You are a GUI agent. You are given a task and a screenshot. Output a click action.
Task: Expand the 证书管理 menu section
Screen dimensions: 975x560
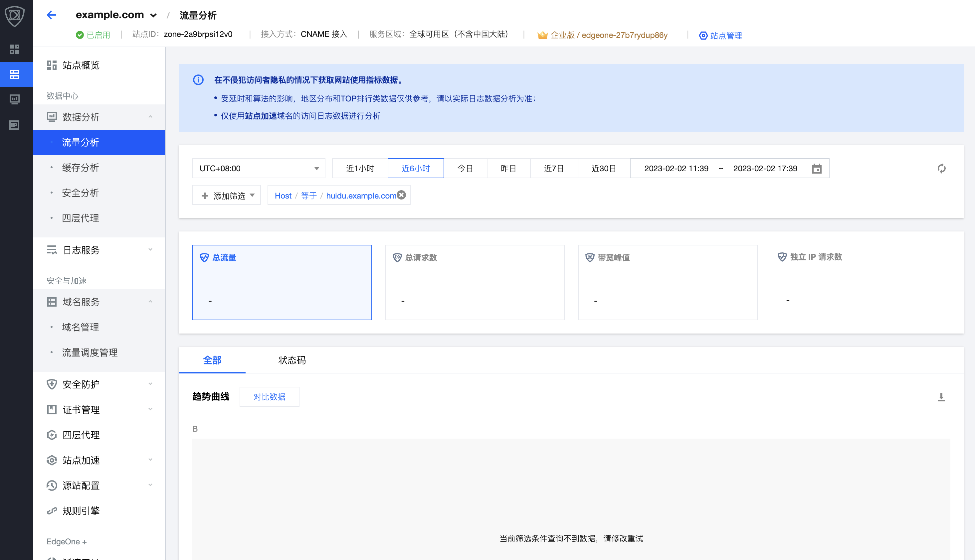coord(150,410)
